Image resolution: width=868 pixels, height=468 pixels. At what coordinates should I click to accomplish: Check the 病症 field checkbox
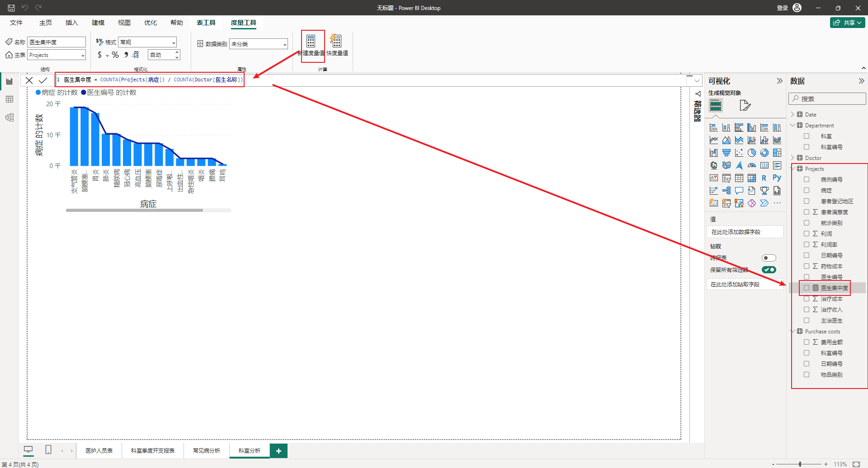tap(807, 190)
